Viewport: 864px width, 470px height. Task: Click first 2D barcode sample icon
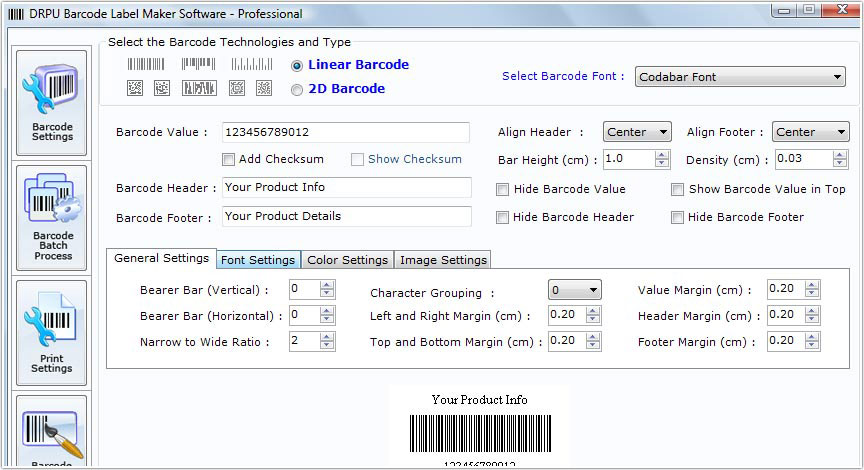135,88
